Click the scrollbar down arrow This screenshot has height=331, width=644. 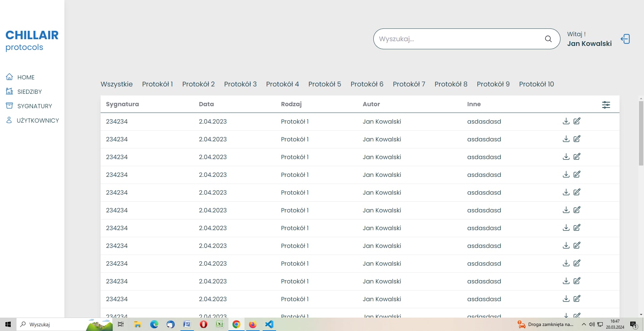point(641,315)
